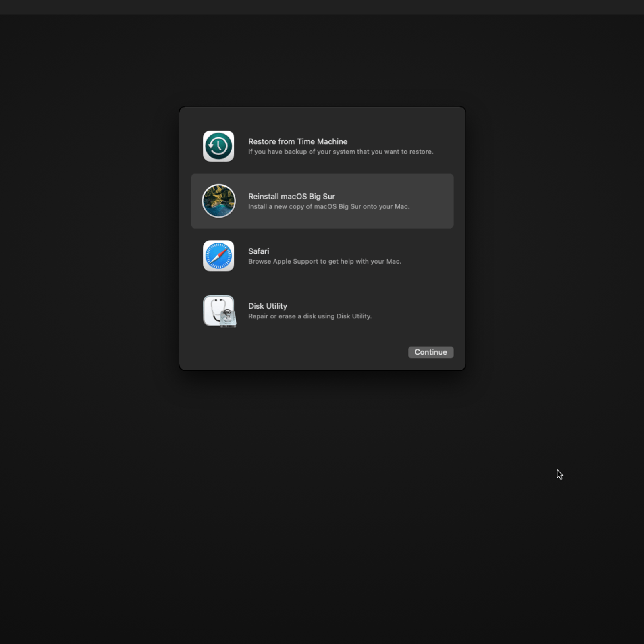Select the Restore from Time Machine title
Screen dimensions: 644x644
pos(297,141)
